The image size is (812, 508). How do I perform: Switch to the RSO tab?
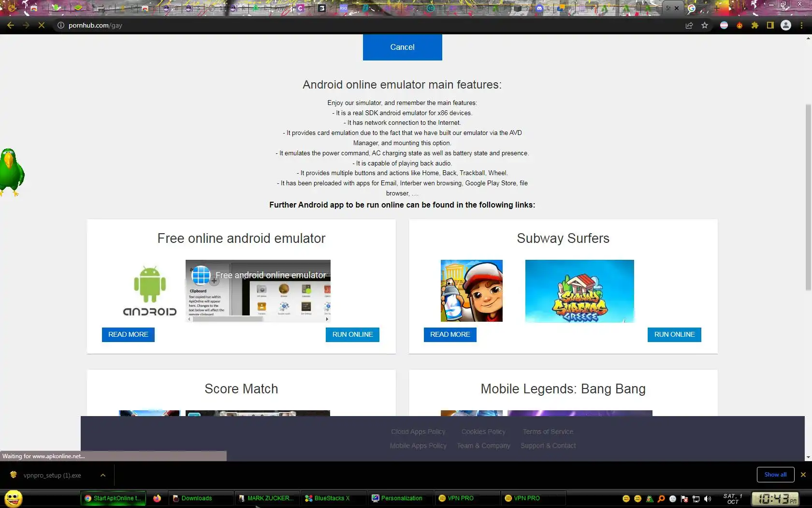(x=344, y=8)
